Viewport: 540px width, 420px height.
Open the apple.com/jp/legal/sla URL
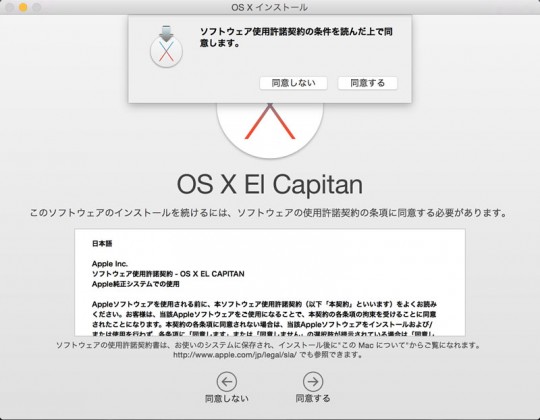[x=235, y=355]
